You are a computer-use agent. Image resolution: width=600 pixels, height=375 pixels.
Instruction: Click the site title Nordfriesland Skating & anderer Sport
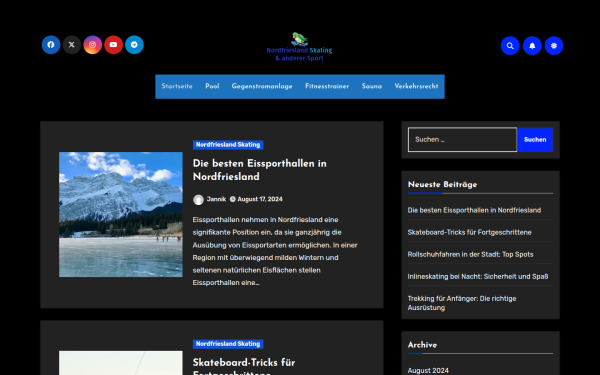(299, 54)
